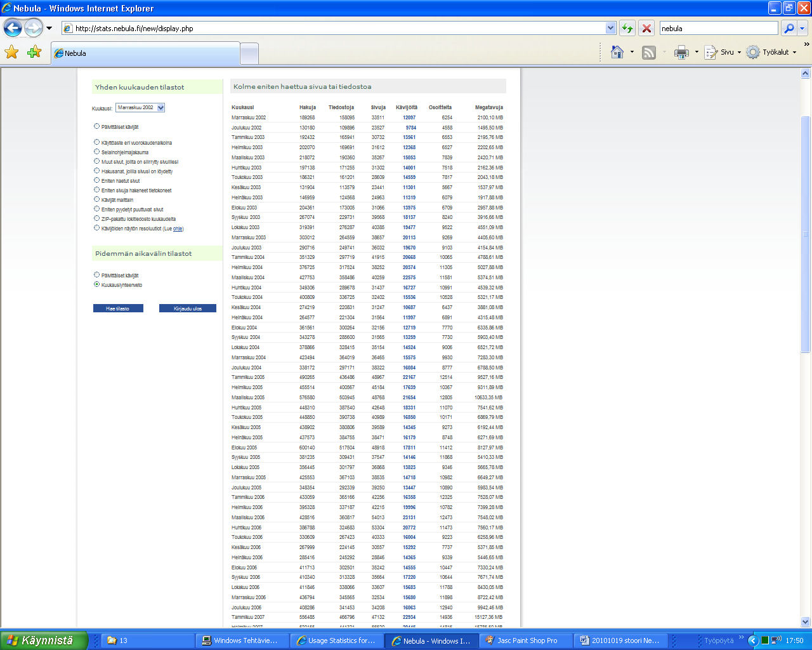This screenshot has width=812, height=650.
Task: Click the 'Kirjaudu ulos' logout button
Action: point(188,308)
